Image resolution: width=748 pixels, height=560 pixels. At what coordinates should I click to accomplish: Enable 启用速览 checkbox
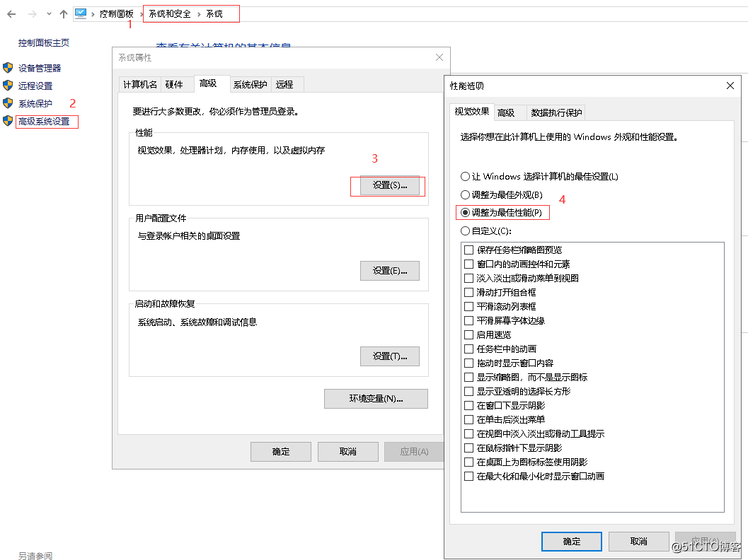469,335
